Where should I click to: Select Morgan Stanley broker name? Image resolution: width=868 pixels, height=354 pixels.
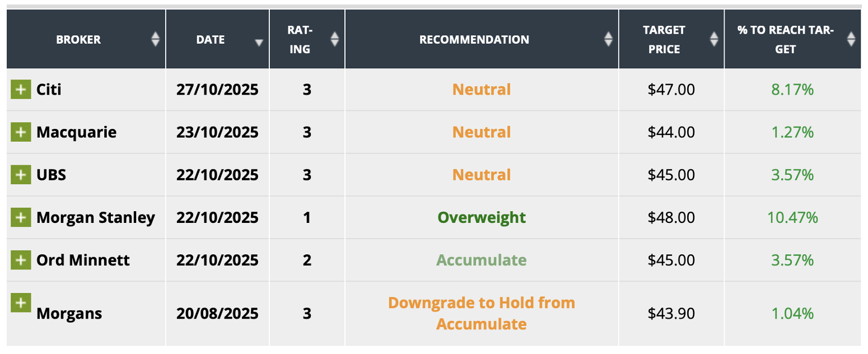95,217
